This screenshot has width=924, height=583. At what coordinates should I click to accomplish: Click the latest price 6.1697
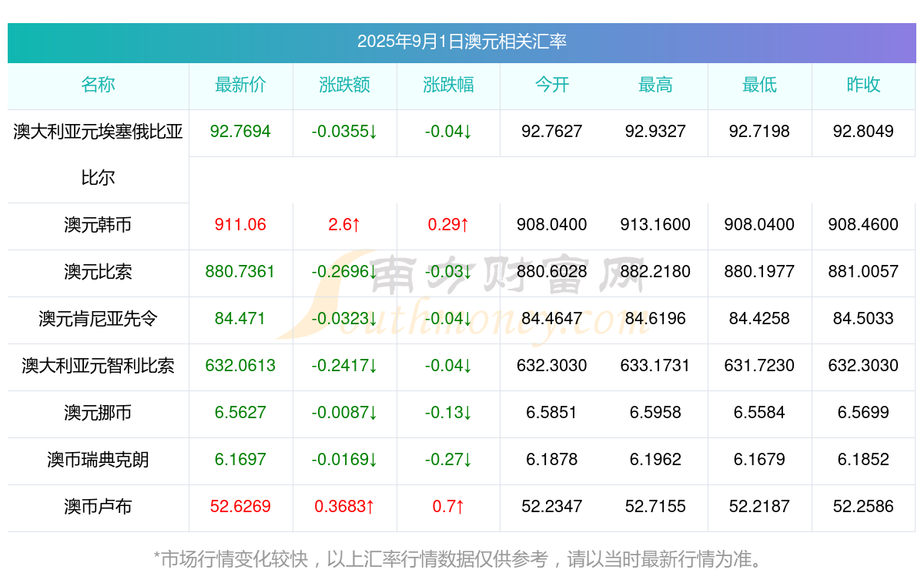tap(240, 460)
